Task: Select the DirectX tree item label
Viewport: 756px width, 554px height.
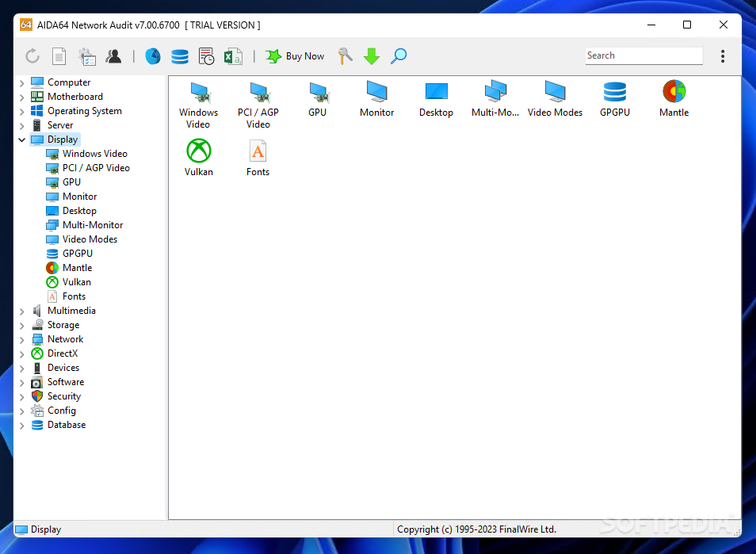Action: coord(63,353)
